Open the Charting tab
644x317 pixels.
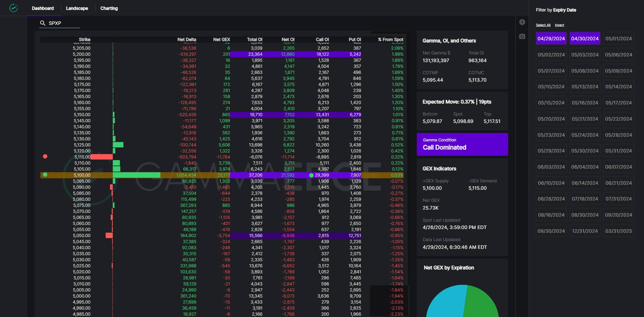click(x=109, y=8)
